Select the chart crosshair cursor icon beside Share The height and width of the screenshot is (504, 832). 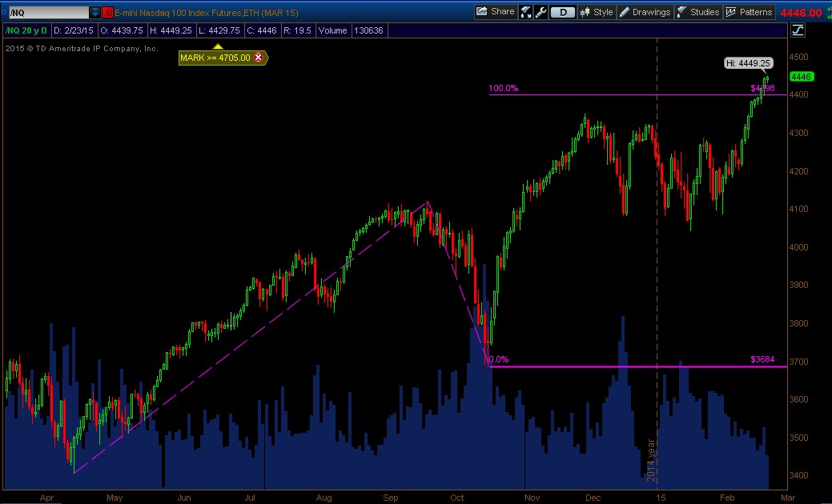[524, 11]
